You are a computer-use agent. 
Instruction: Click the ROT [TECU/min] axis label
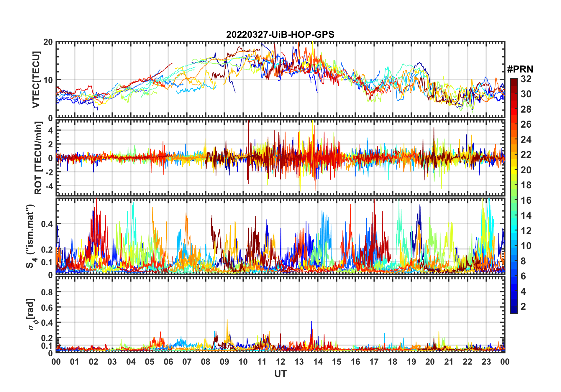(x=38, y=158)
